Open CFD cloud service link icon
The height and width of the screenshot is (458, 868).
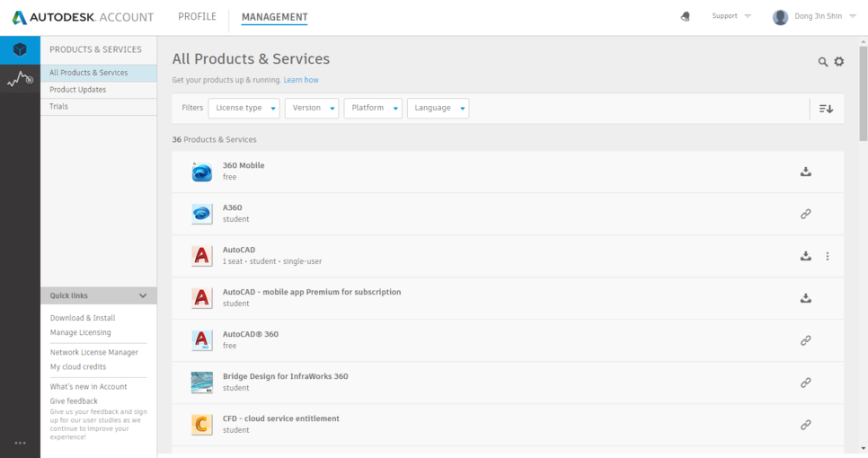point(806,425)
